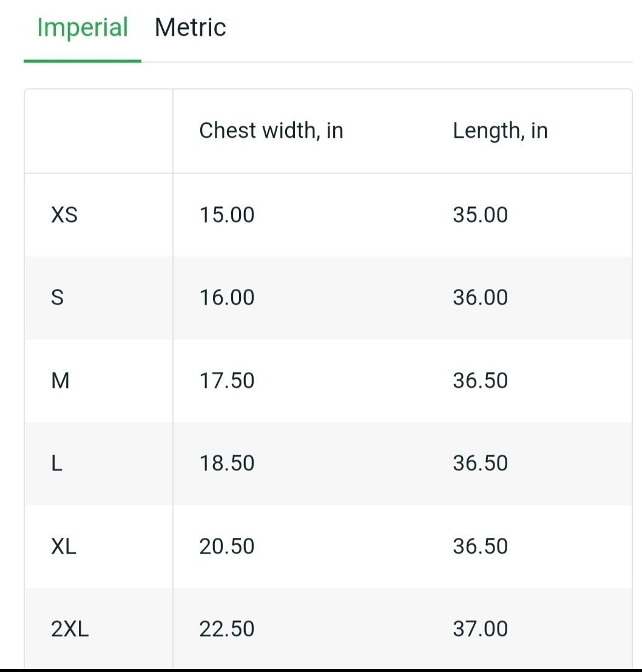
Task: Click the 18.50 chest width value
Action: click(227, 463)
